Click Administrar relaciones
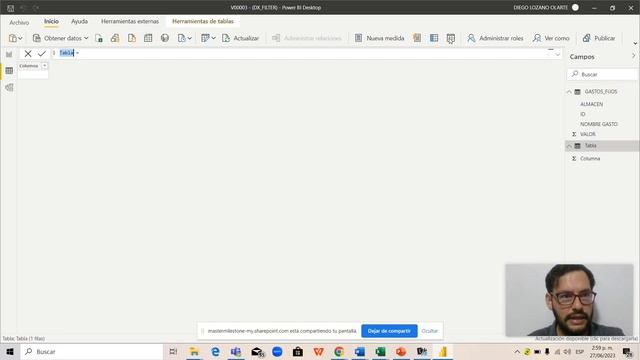 [x=307, y=38]
